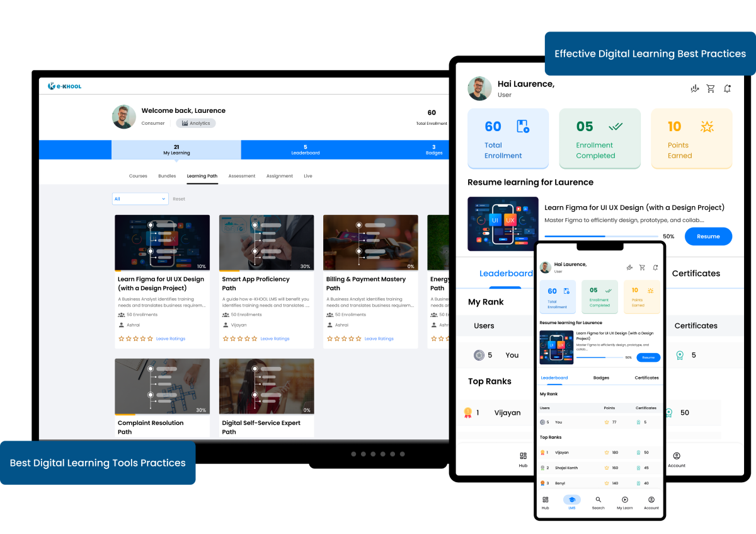Tap the Total Enrollment card on the phone
The width and height of the screenshot is (756, 534).
558,296
